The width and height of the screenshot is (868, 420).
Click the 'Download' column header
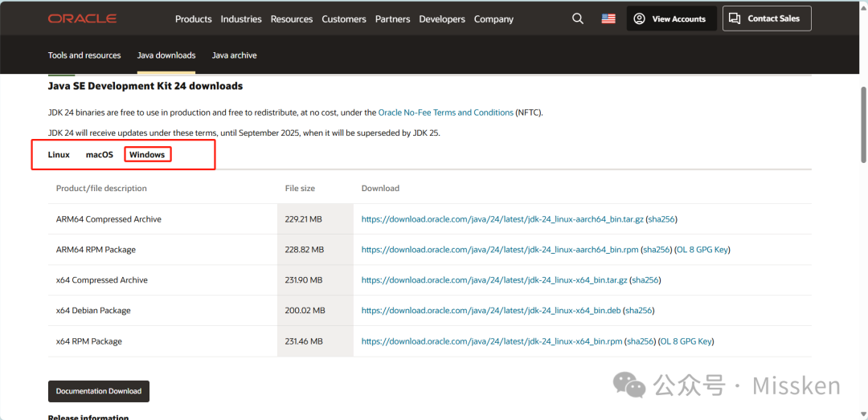(x=380, y=188)
